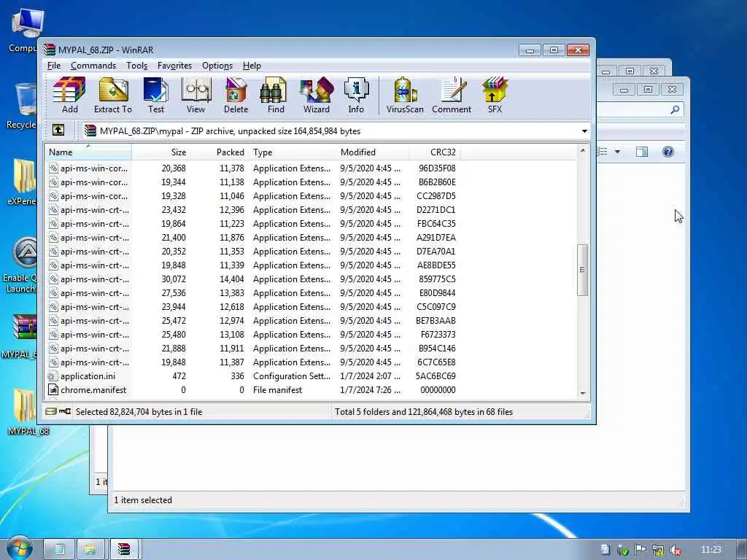The image size is (747, 560).
Task: Launch the Wizard tool
Action: tap(317, 96)
